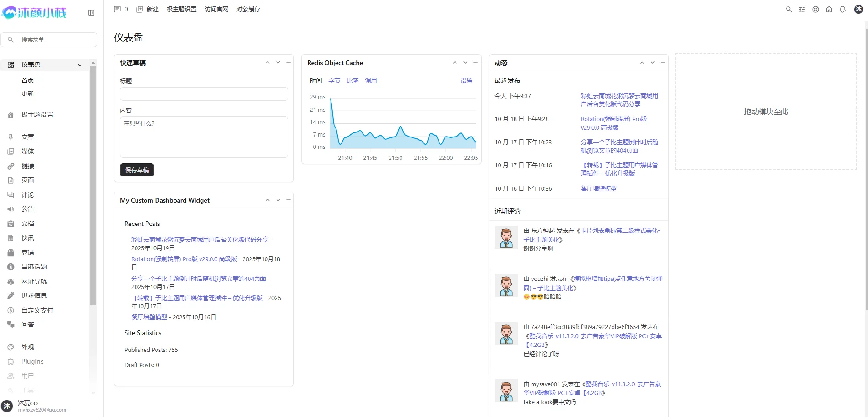The height and width of the screenshot is (417, 868).
Task: Open the 文章 sidebar menu item
Action: point(27,137)
